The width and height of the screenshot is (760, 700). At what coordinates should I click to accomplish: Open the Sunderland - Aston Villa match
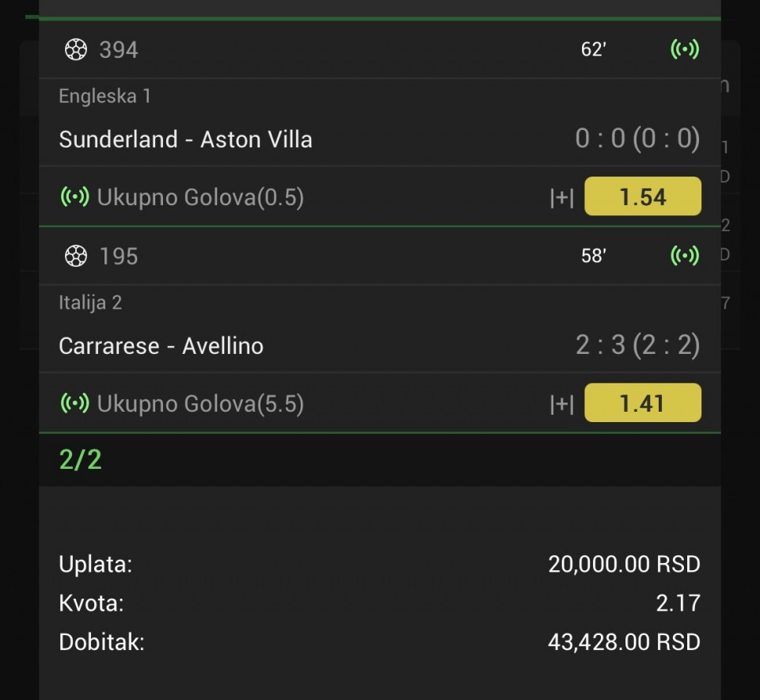[185, 140]
